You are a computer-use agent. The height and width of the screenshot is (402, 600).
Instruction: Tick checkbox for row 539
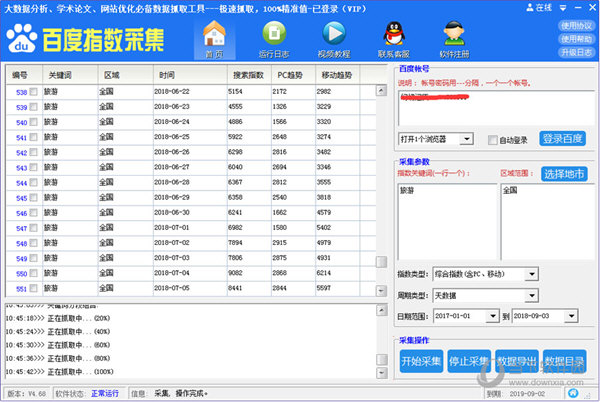pos(34,107)
